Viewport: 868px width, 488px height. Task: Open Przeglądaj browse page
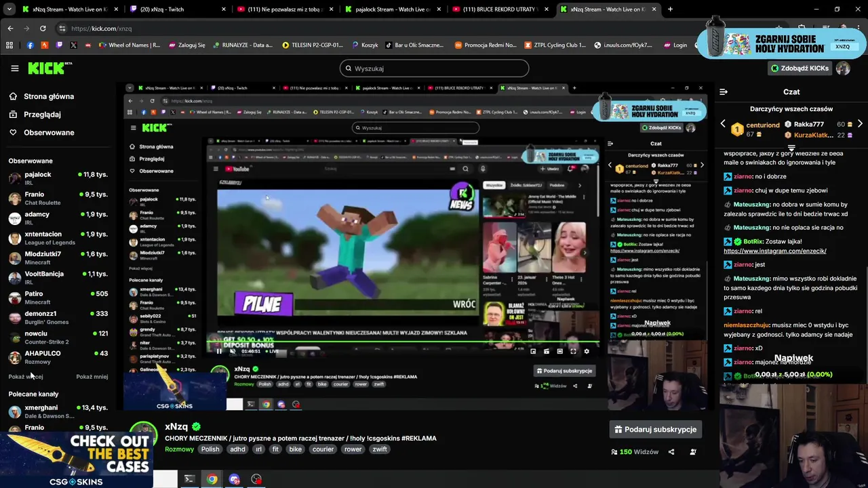pos(42,115)
